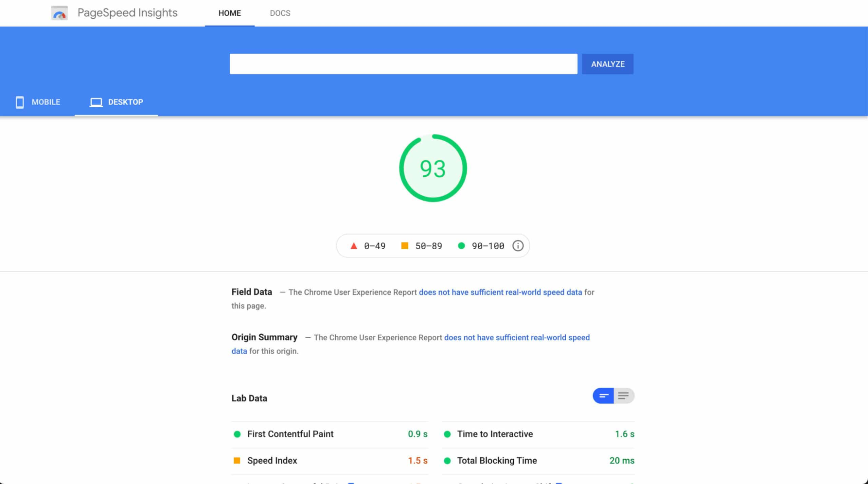Select the mobile phone icon next to MOBILE
868x484 pixels.
[20, 102]
